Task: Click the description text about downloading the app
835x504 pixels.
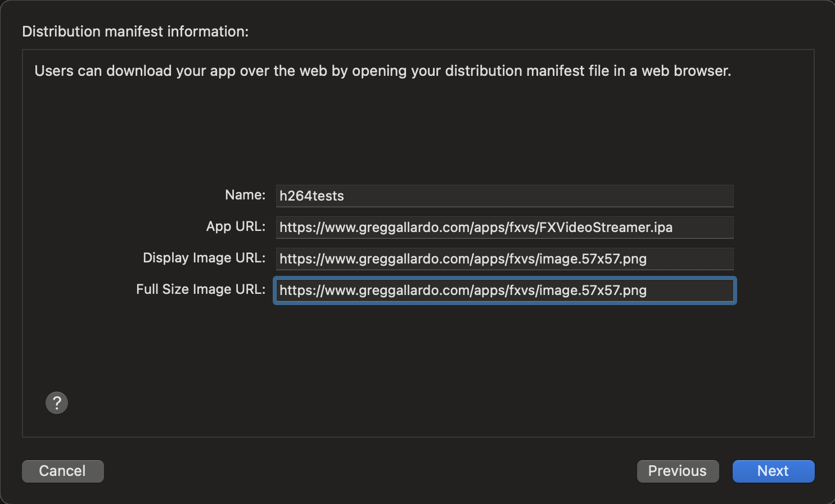Action: click(382, 71)
